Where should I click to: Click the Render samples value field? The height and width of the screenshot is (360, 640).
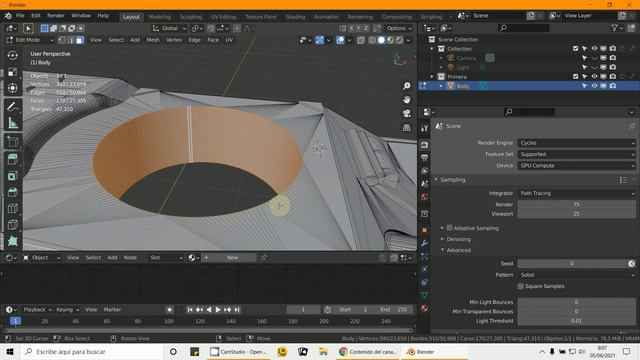click(x=577, y=204)
